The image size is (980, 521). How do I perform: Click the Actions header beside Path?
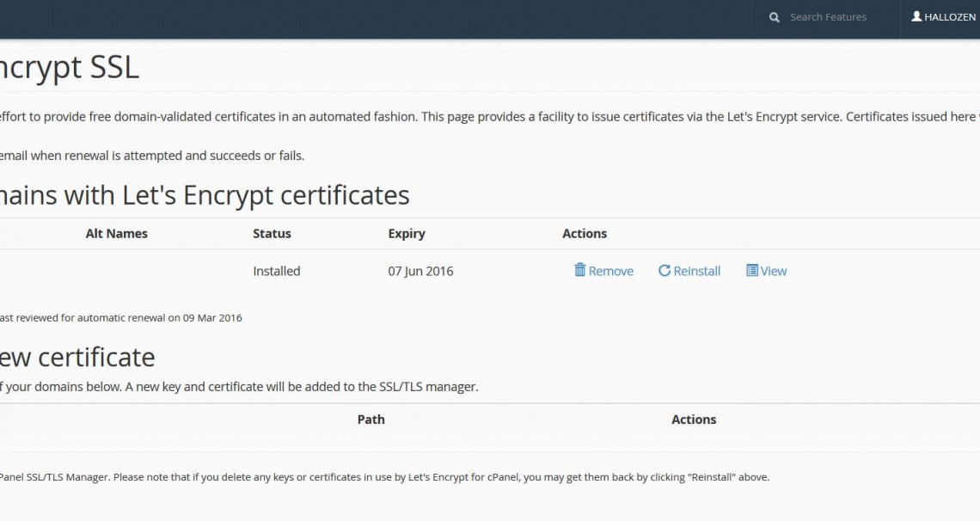point(694,420)
